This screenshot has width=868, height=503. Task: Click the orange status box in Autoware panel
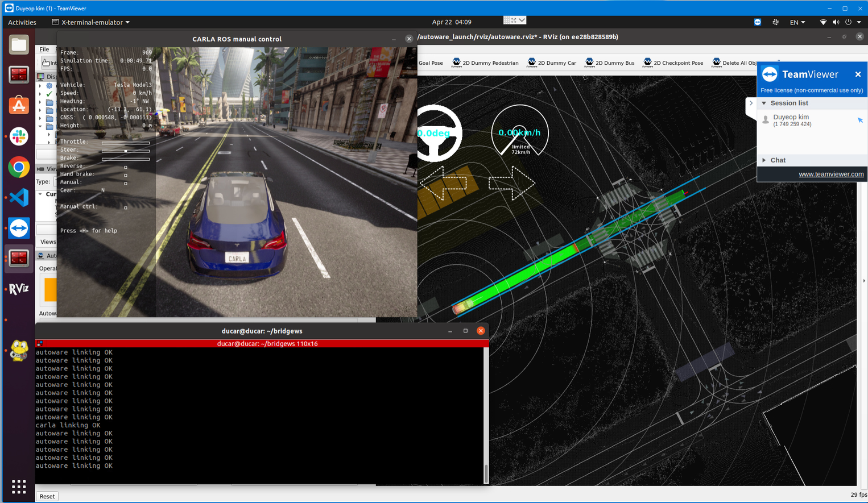click(50, 289)
